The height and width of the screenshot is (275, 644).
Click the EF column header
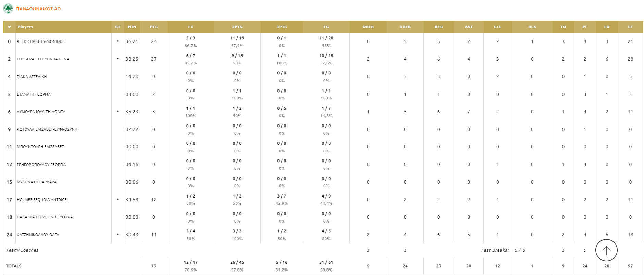[630, 27]
